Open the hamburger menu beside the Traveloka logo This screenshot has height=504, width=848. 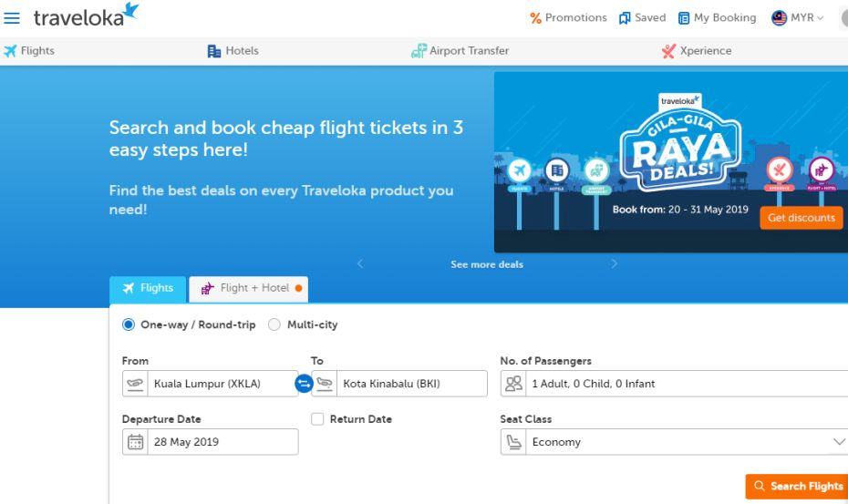point(12,18)
